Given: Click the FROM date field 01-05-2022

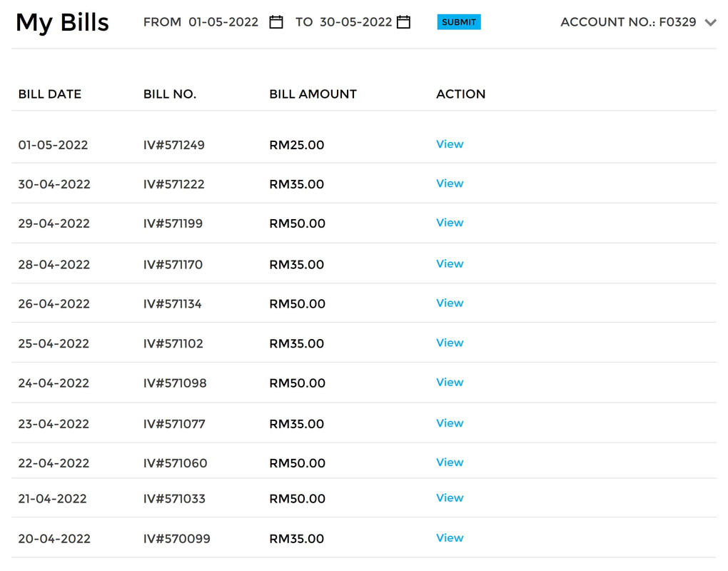Looking at the screenshot, I should 223,22.
